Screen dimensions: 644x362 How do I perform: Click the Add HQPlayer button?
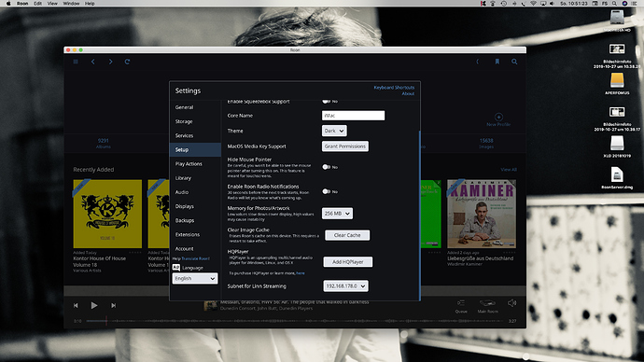pos(348,262)
